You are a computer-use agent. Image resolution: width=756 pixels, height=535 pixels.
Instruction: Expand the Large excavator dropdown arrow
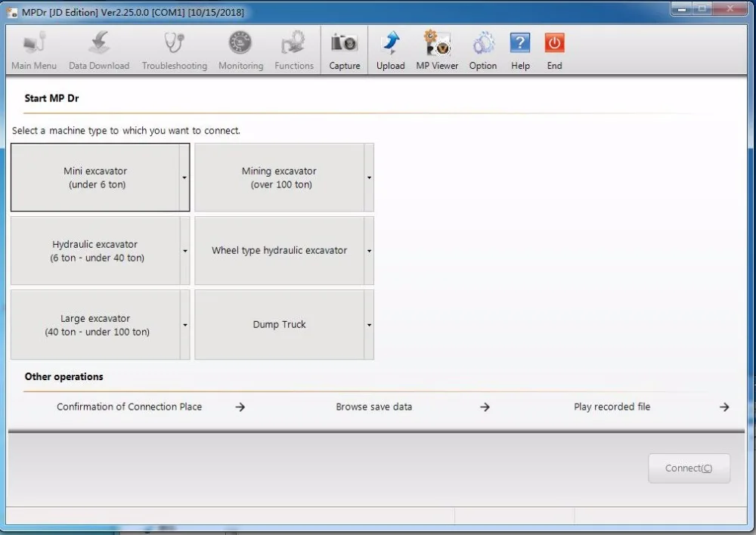184,325
